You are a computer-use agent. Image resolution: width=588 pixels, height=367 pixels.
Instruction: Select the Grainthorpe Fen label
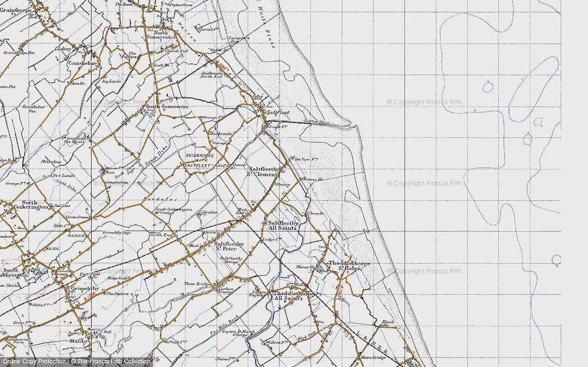click(19, 53)
